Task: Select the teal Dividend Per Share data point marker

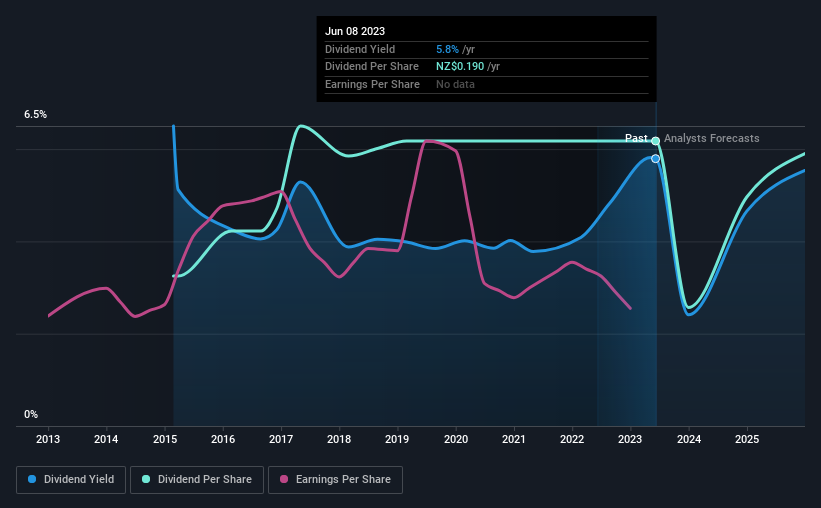Action: 656,141
